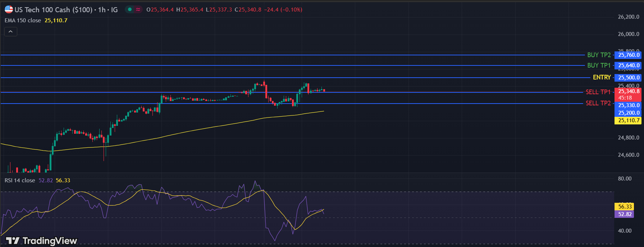This screenshot has height=247, width=644.
Task: Collapse the indicator legend with chevron button
Action: pos(11,32)
